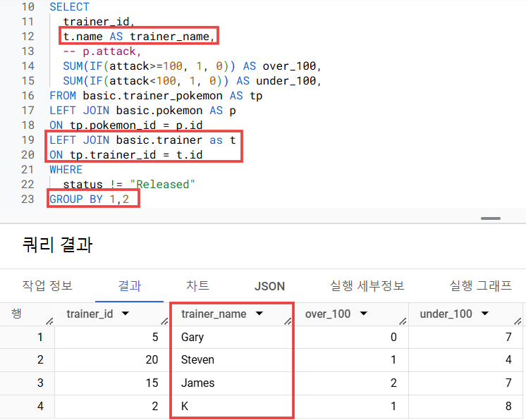Click under_100 value 4 in Steven row
This screenshot has height=420, width=526.
[508, 359]
